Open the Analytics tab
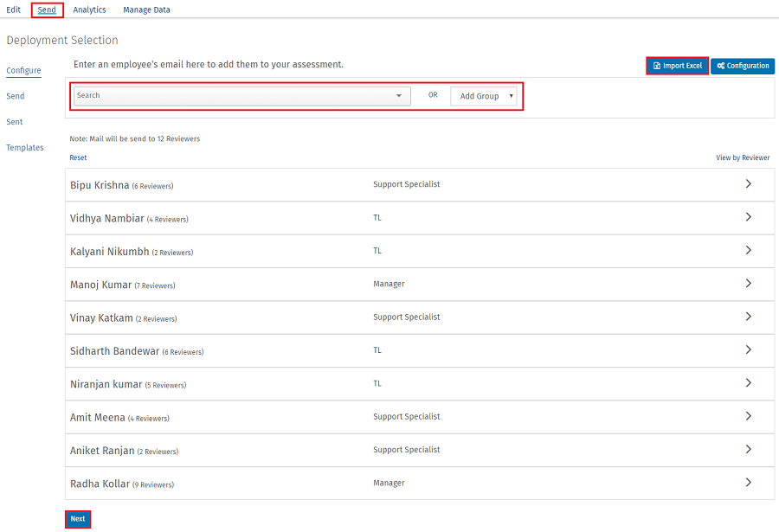Image resolution: width=779 pixels, height=532 pixels. (89, 10)
